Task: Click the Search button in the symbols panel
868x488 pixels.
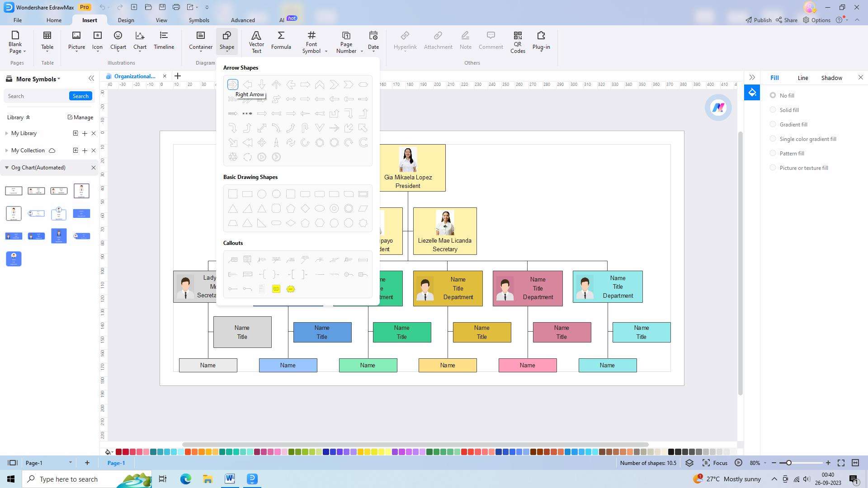Action: click(80, 96)
